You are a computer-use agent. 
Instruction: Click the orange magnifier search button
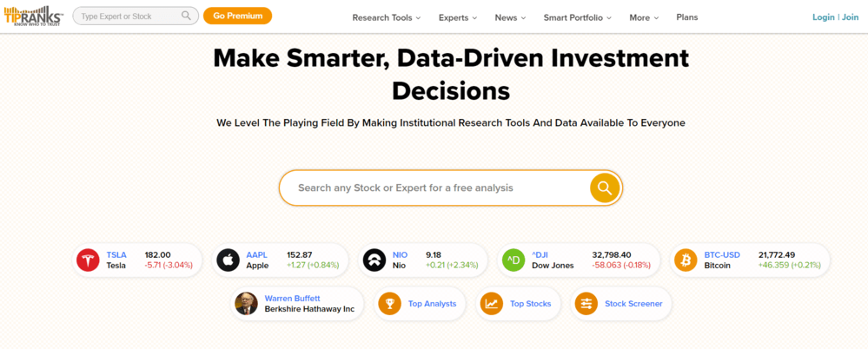click(604, 188)
